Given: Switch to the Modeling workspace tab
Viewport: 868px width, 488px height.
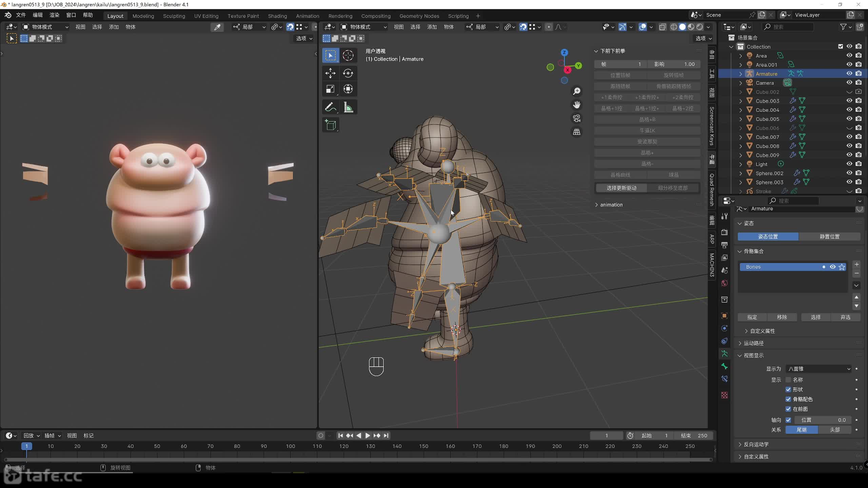Looking at the screenshot, I should 143,16.
